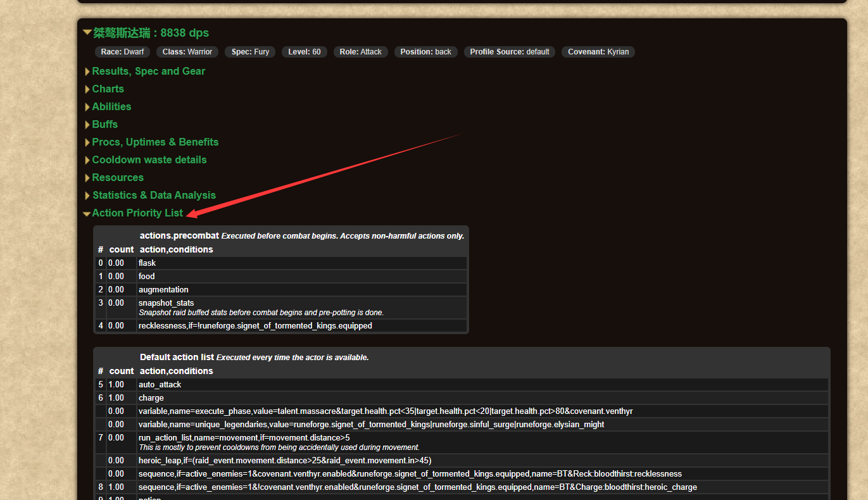Open the Abilities section
The width and height of the screenshot is (868, 500).
click(111, 107)
